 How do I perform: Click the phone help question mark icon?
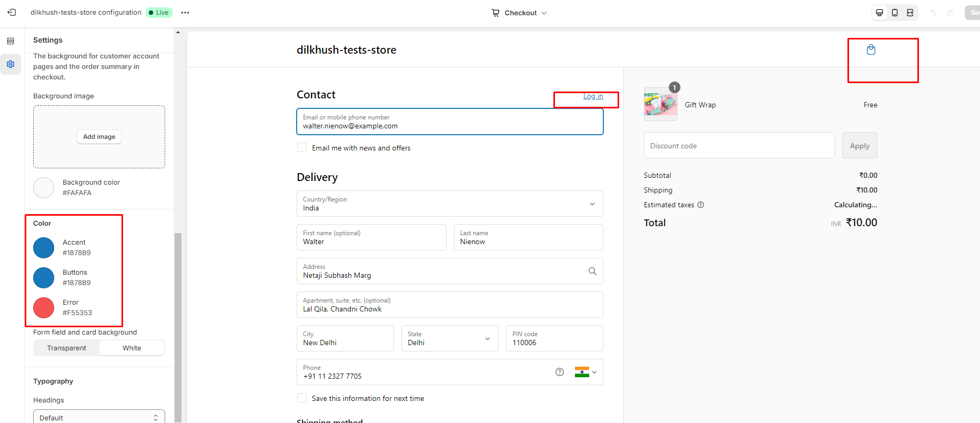point(560,372)
